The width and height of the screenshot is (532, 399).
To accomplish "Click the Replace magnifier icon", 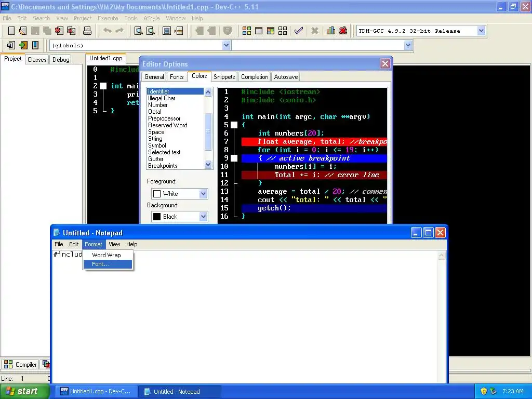I will (x=151, y=31).
